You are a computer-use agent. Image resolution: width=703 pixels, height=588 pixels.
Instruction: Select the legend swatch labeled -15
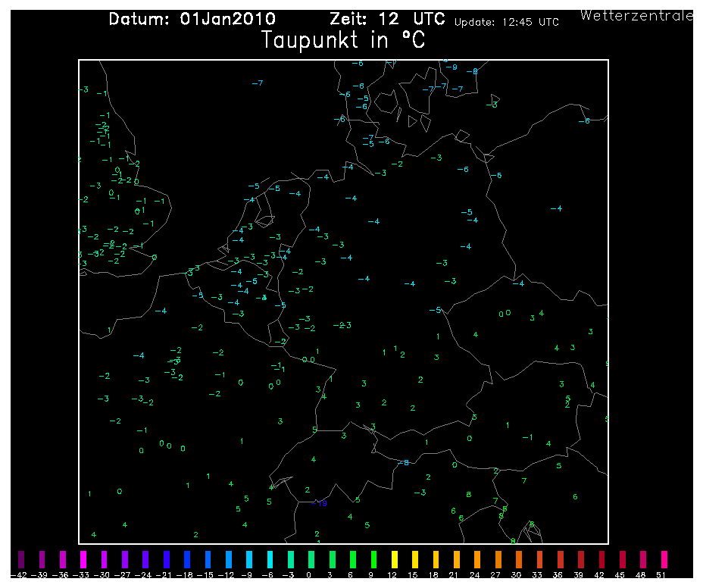[208, 559]
